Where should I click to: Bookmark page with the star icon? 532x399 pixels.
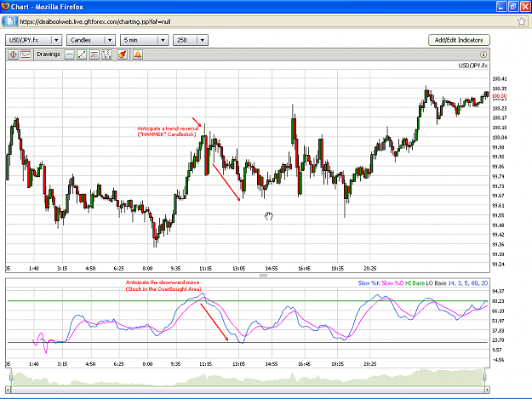522,22
